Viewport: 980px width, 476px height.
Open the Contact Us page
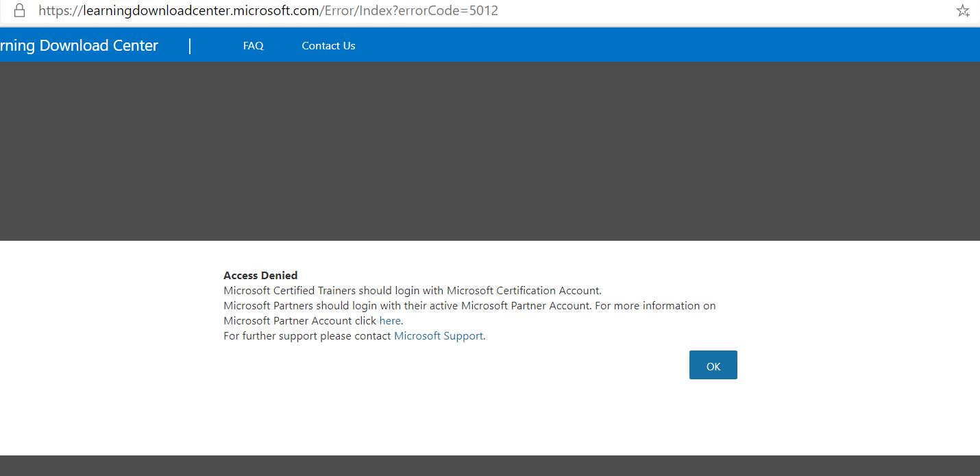328,46
